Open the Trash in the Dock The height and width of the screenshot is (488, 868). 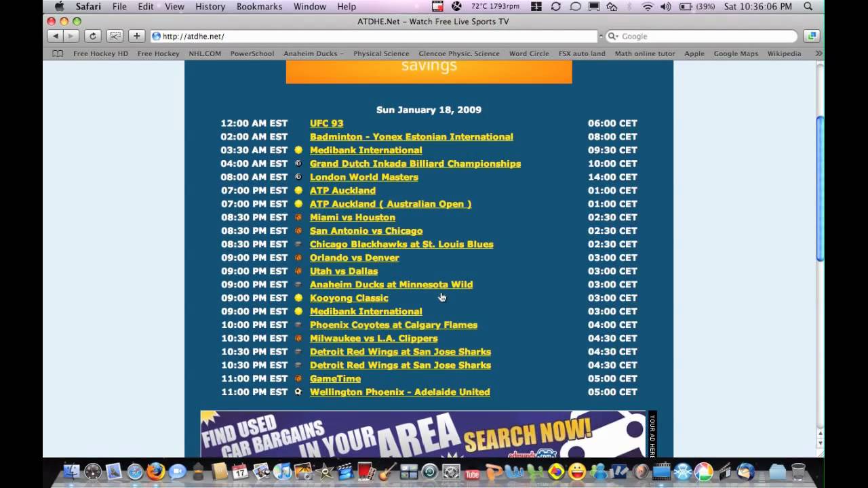pos(798,471)
